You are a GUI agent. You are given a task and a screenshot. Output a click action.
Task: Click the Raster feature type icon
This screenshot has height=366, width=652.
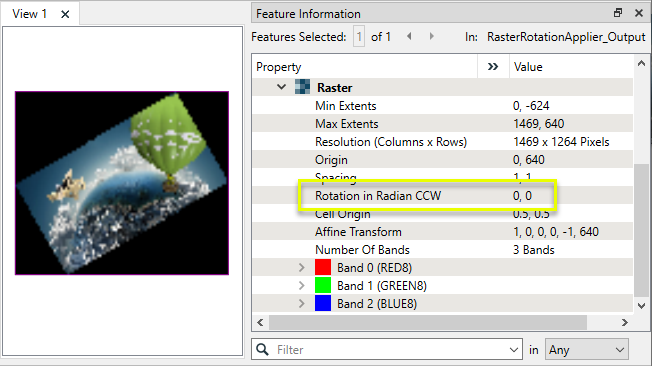click(x=302, y=87)
